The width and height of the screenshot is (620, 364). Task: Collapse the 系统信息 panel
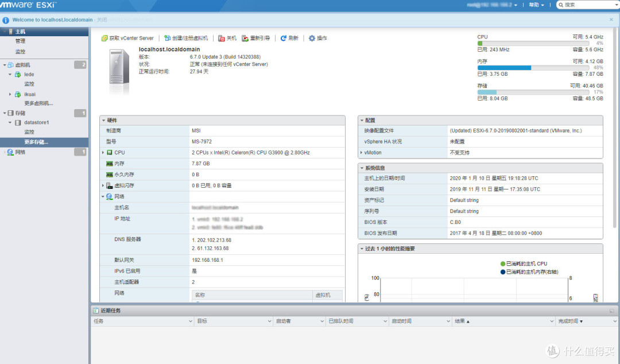pos(363,167)
